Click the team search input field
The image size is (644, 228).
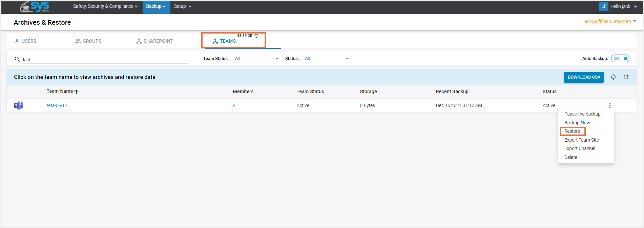click(105, 60)
